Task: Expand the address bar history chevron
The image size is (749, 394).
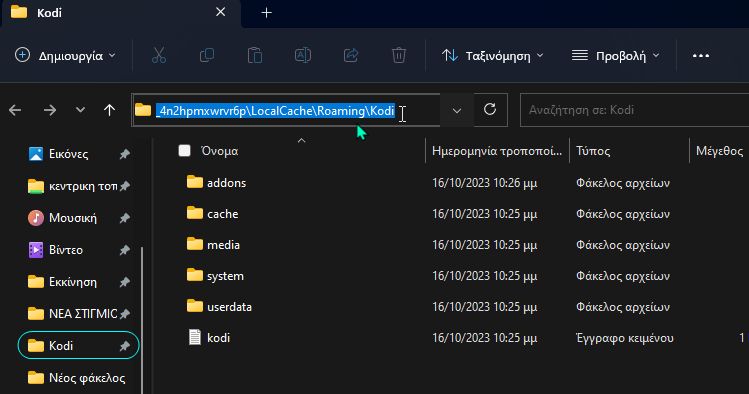Action: coord(457,110)
